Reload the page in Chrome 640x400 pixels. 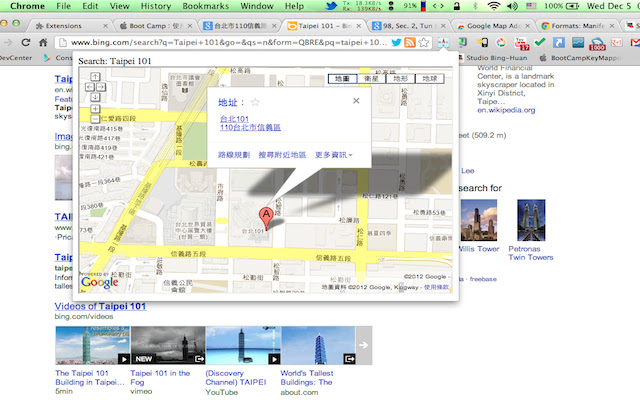click(x=26, y=42)
